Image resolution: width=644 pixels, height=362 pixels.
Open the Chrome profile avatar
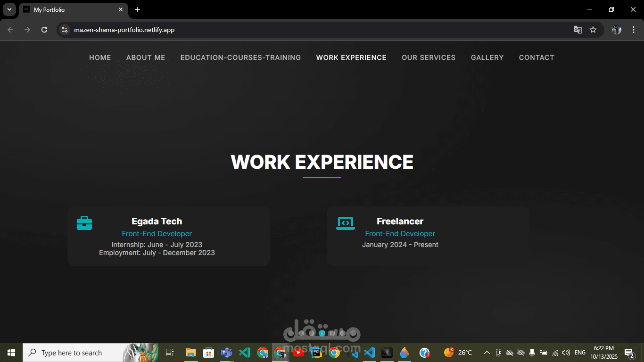click(x=617, y=30)
